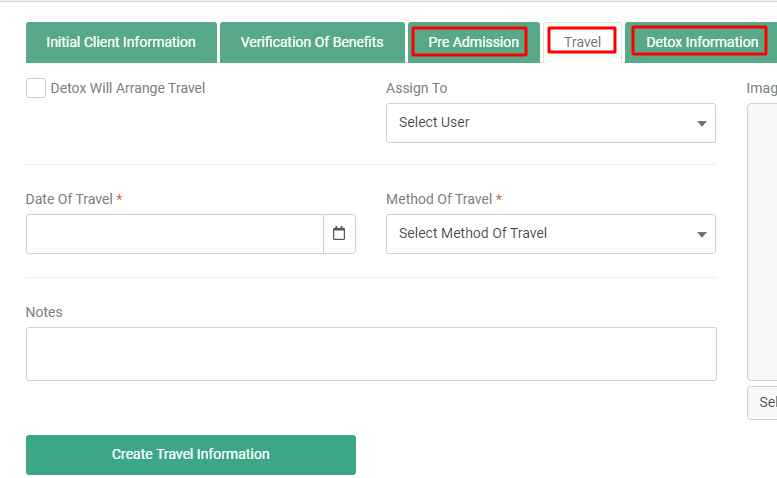The image size is (777, 478).
Task: Open the calendar date picker icon
Action: coord(339,234)
